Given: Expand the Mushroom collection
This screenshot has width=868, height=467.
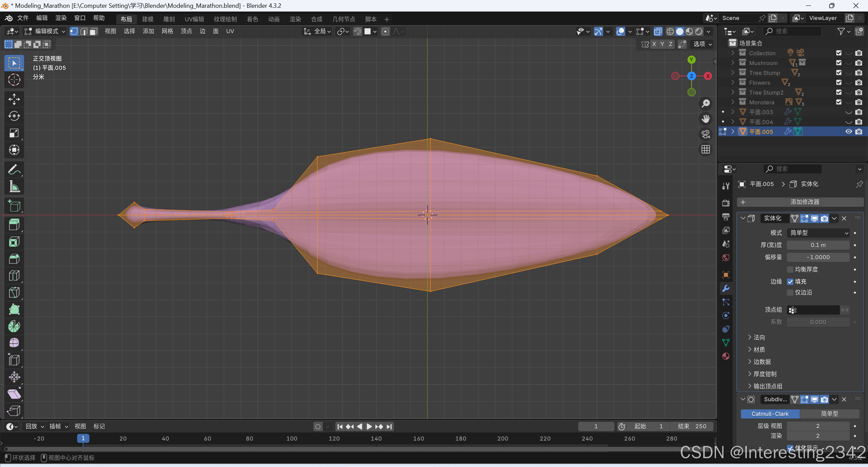Looking at the screenshot, I should click(x=733, y=63).
